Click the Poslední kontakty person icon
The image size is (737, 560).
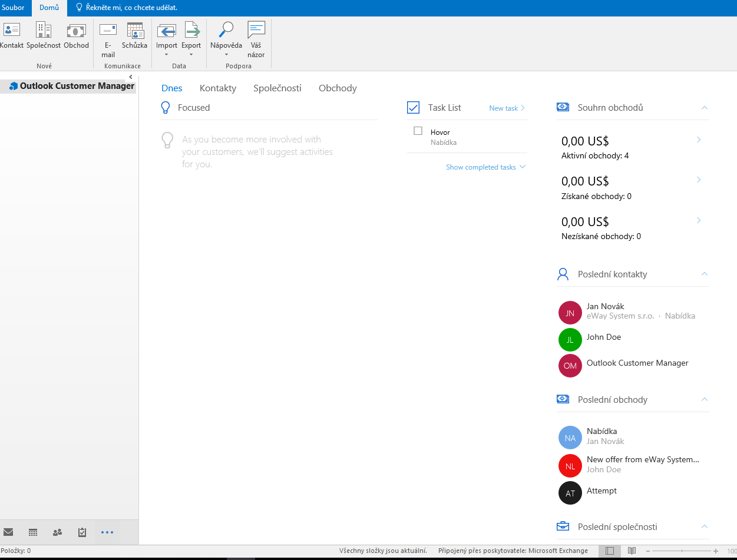[563, 274]
